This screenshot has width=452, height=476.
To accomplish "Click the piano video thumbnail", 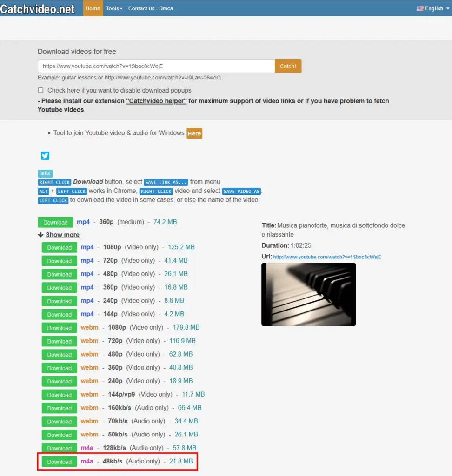I will 308,294.
